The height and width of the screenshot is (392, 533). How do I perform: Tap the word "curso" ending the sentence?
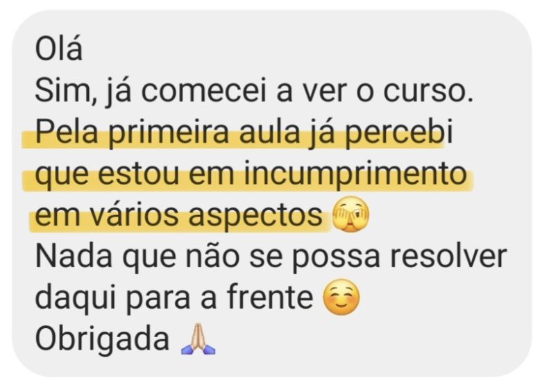(x=424, y=91)
